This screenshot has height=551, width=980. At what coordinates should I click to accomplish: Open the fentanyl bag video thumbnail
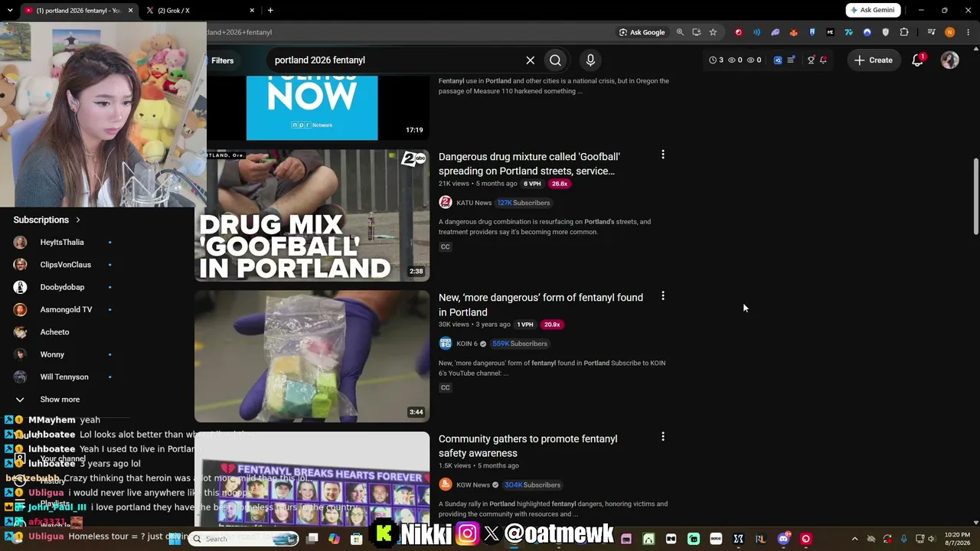tap(312, 356)
